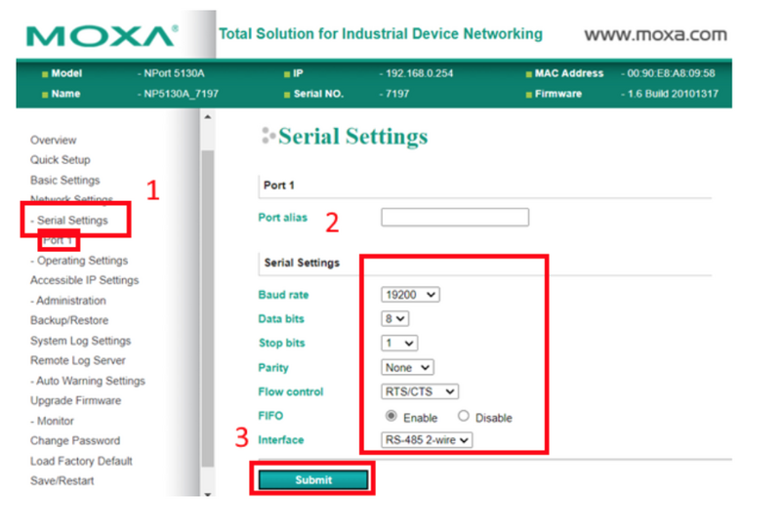Open Upgrade Firmware page
The image size is (781, 532).
click(x=76, y=400)
